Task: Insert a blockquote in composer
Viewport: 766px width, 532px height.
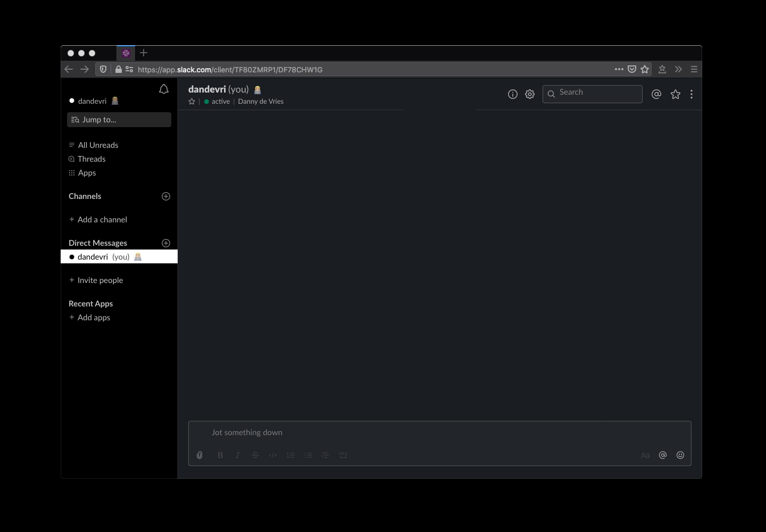Action: point(326,455)
